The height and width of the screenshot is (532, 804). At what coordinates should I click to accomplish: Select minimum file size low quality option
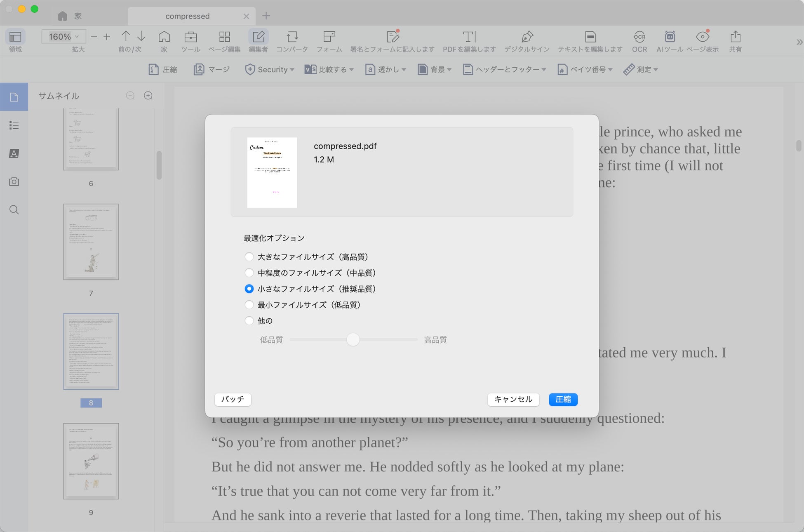249,305
